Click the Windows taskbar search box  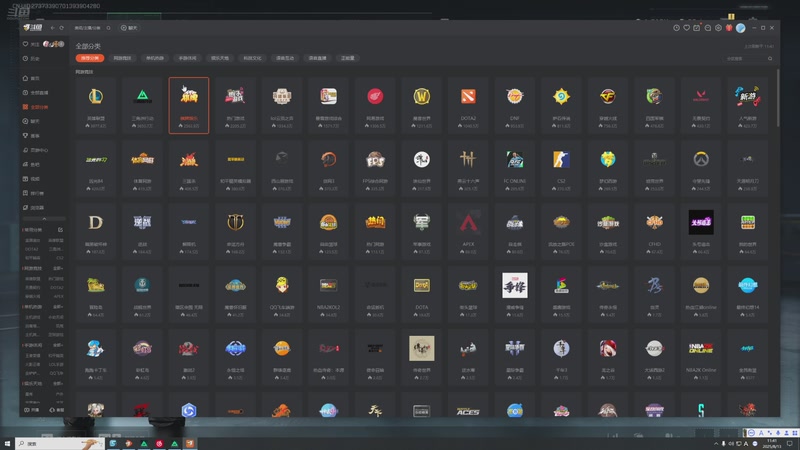tap(60, 444)
